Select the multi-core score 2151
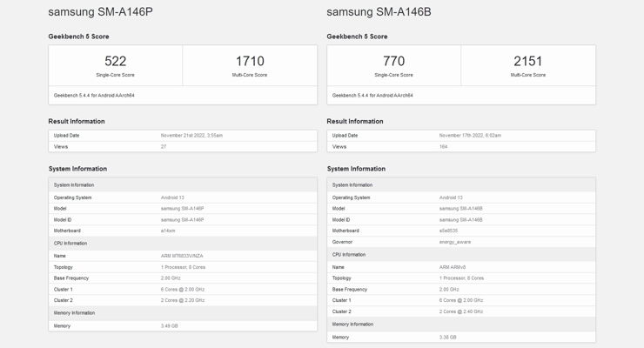The height and width of the screenshot is (348, 644). click(x=527, y=61)
